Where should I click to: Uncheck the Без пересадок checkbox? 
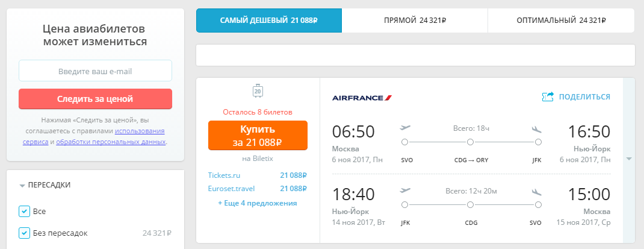click(x=24, y=233)
